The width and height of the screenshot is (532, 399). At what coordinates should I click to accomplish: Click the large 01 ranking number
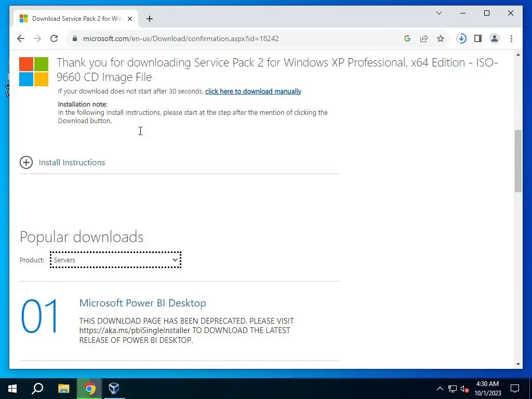tap(39, 316)
